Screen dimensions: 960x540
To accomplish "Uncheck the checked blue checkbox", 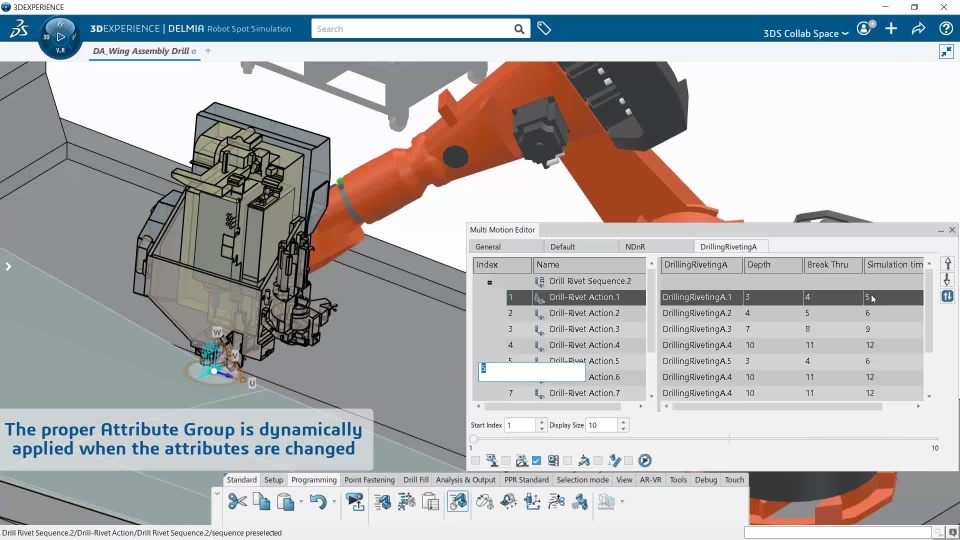I will [536, 460].
